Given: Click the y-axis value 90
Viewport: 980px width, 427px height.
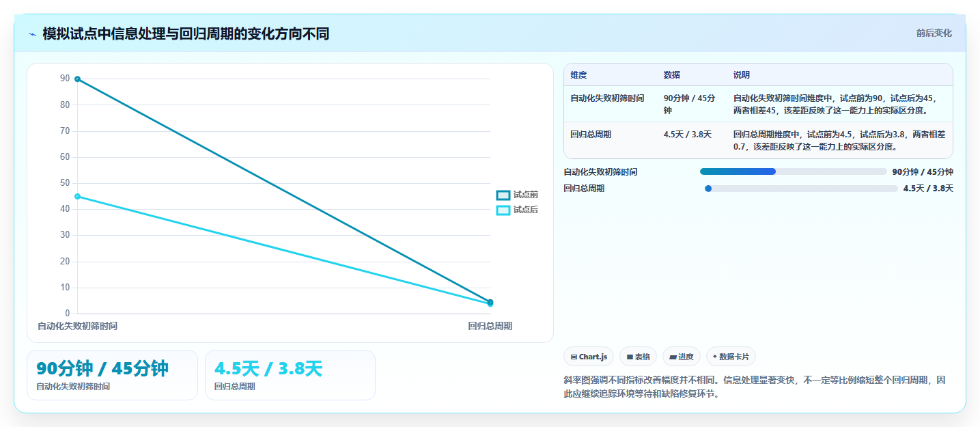Looking at the screenshot, I should click(x=65, y=79).
